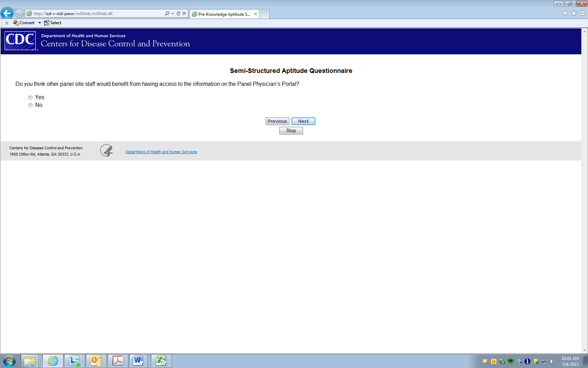The width and height of the screenshot is (588, 368).
Task: Close the Adobe PDF toolbar with its X
Action: [7, 23]
